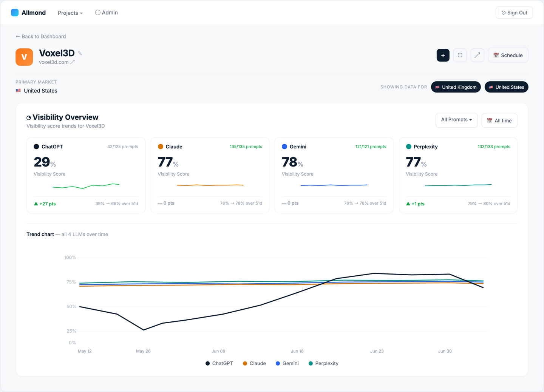Open the Admin menu item
The image size is (544, 392).
pyautogui.click(x=107, y=12)
